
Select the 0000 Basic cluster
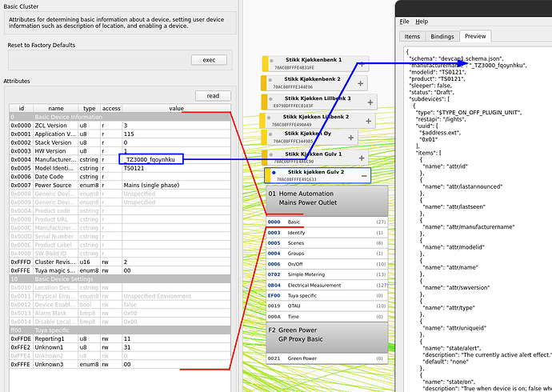click(x=327, y=222)
